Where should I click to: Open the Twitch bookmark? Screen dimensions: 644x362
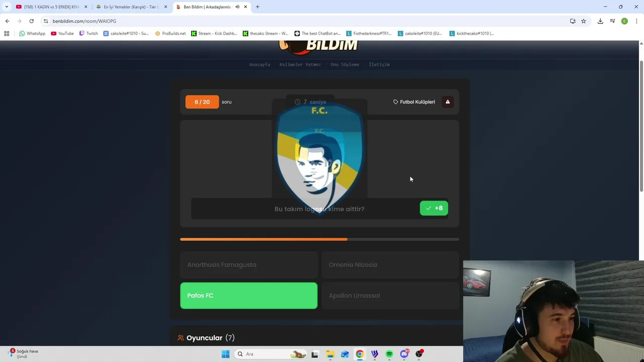coord(89,34)
